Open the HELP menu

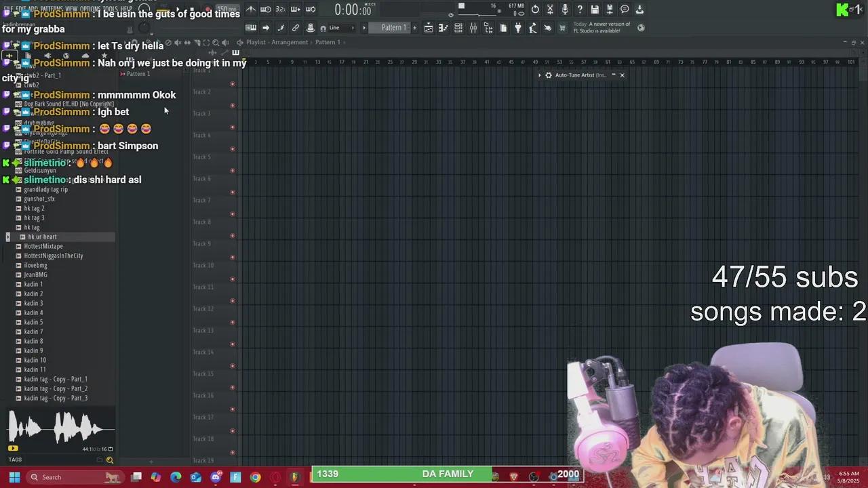pos(127,9)
